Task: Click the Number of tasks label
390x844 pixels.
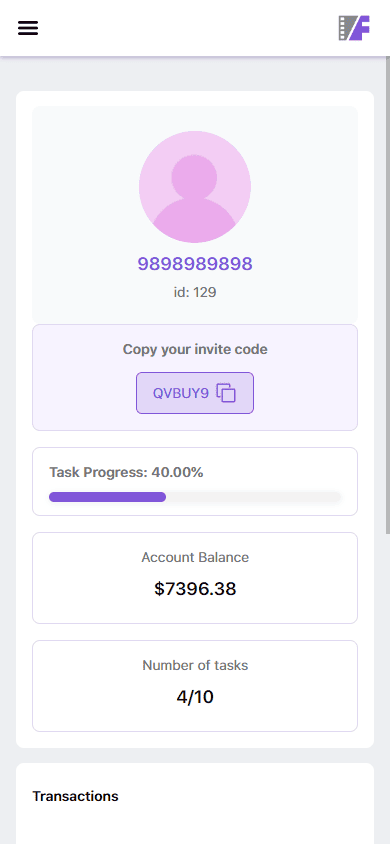Action: click(x=195, y=665)
